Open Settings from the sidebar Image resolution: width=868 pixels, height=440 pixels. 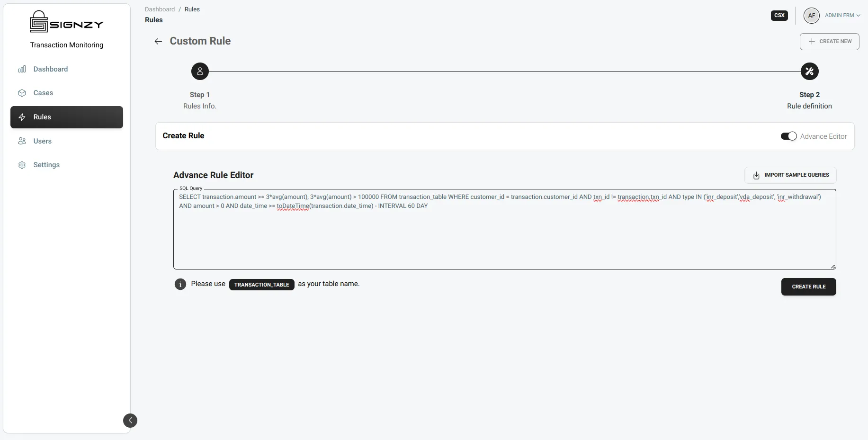pyautogui.click(x=67, y=165)
